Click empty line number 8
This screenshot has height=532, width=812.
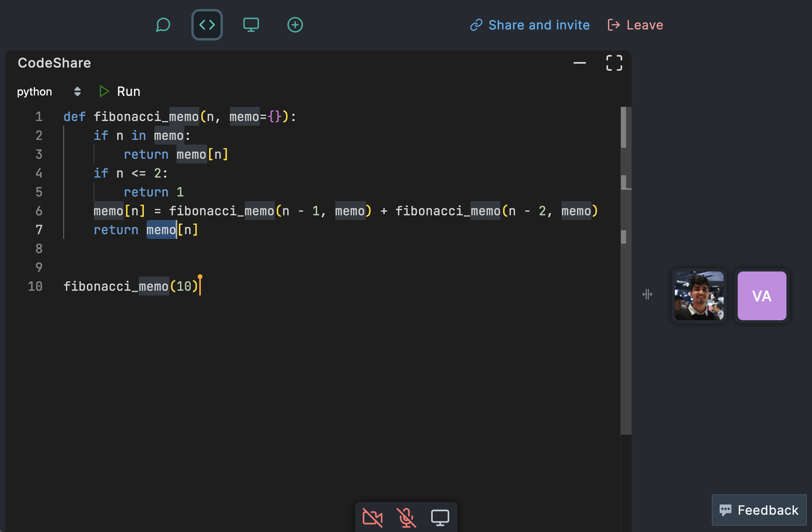click(39, 249)
